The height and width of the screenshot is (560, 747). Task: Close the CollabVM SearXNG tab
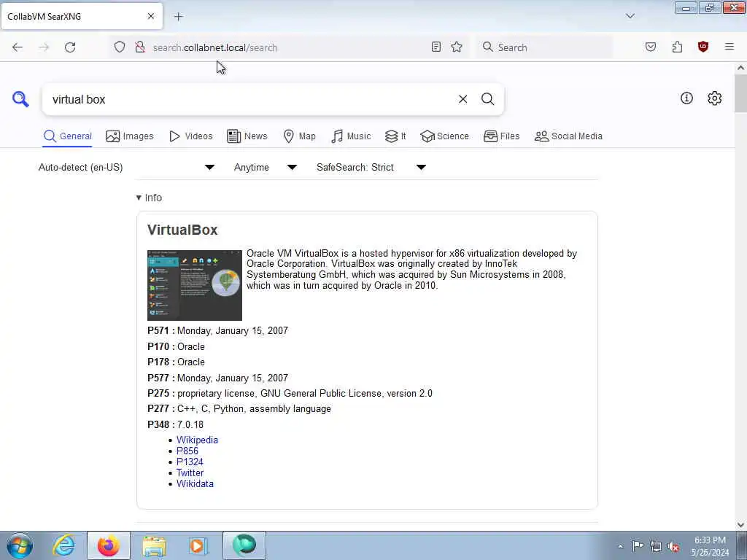point(151,16)
